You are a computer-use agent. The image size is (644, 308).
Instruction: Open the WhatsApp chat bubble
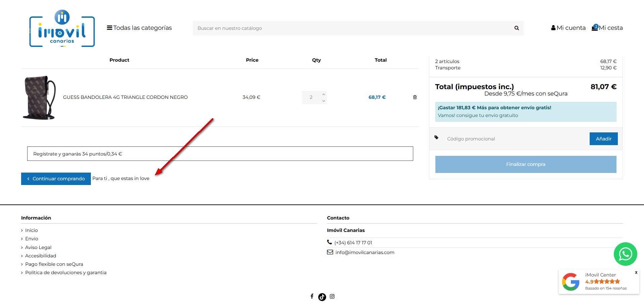pos(625,254)
